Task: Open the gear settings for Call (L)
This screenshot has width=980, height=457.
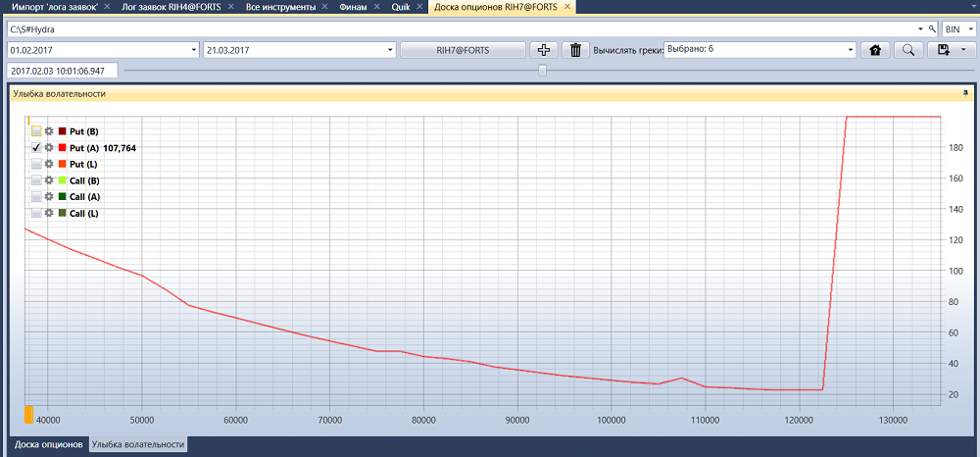Action: 49,213
